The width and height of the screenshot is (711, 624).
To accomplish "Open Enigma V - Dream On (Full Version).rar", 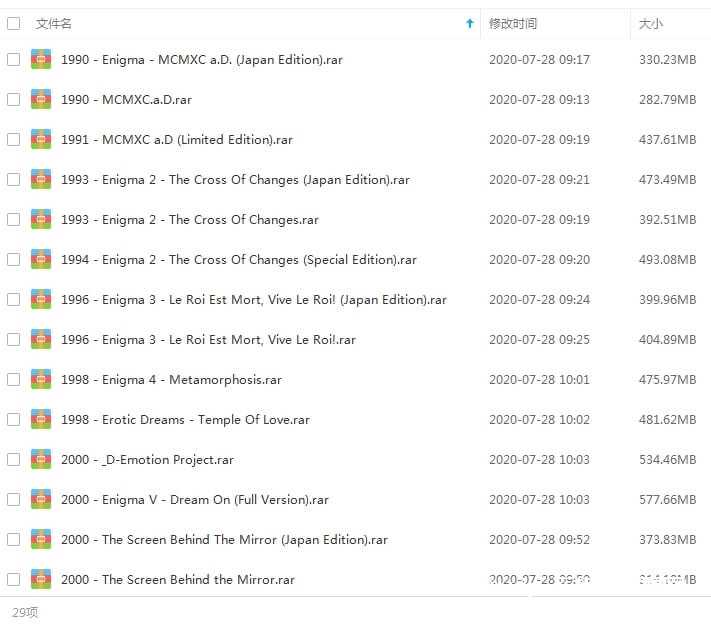I will (x=195, y=499).
